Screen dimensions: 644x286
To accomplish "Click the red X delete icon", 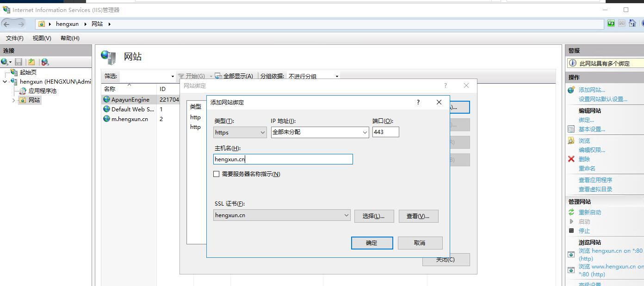I will click(571, 159).
